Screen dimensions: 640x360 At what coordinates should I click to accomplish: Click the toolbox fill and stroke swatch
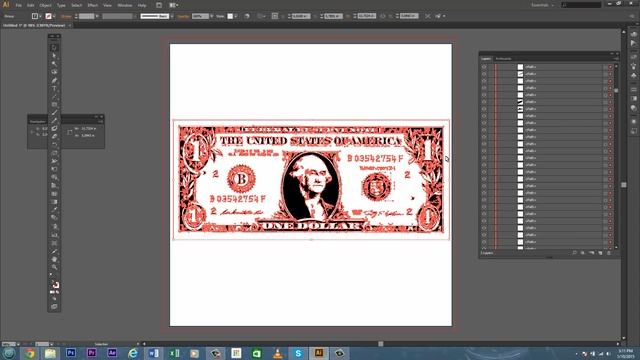(x=55, y=284)
